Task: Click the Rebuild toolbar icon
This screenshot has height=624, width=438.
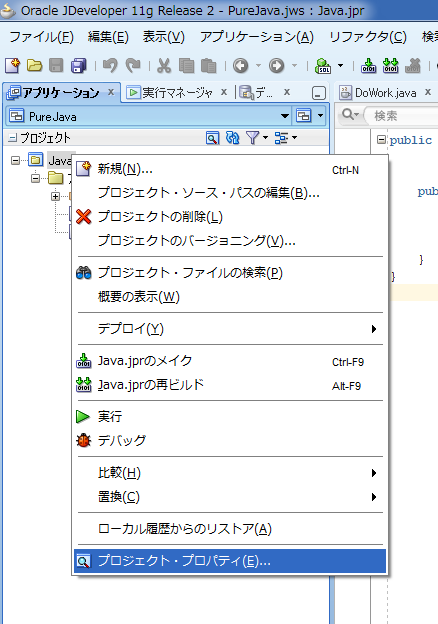Action: [x=391, y=65]
